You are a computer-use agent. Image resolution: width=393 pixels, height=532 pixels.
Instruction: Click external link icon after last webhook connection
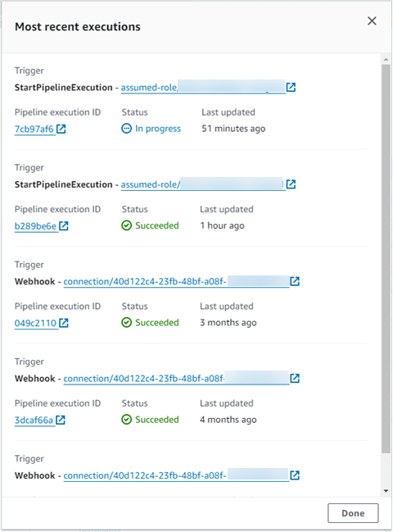[x=295, y=475]
